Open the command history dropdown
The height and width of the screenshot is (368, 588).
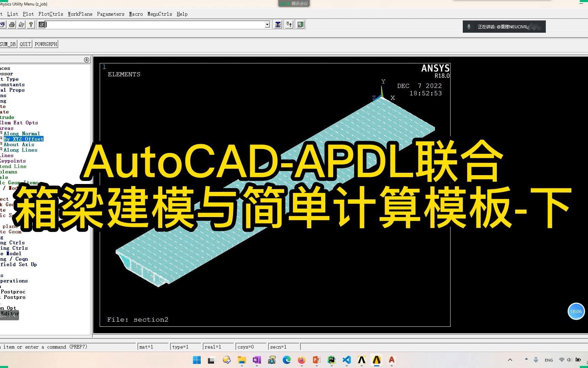[267, 24]
